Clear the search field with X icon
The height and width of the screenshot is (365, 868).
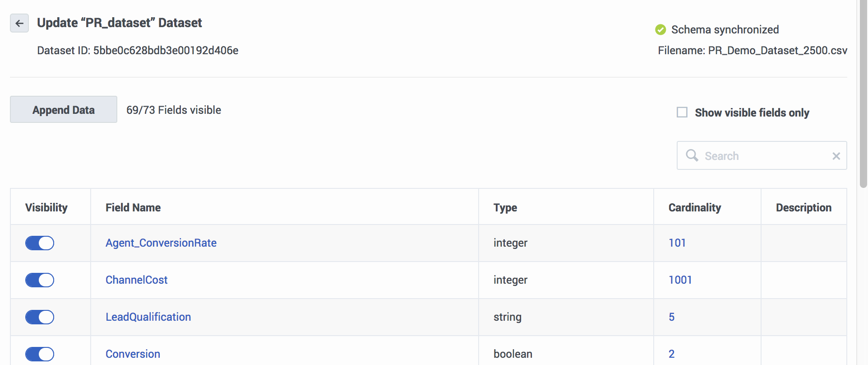pyautogui.click(x=836, y=156)
